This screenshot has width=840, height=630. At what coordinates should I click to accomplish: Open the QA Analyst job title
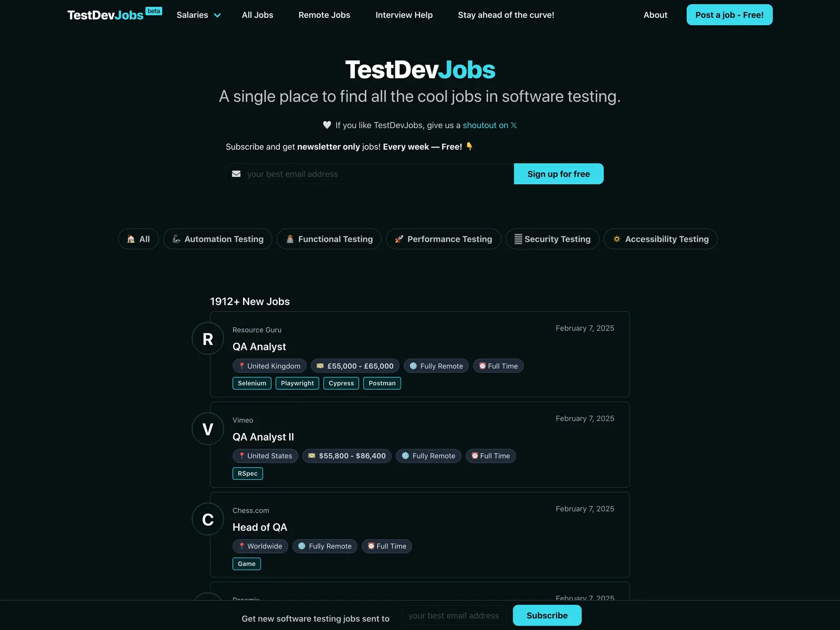click(259, 346)
